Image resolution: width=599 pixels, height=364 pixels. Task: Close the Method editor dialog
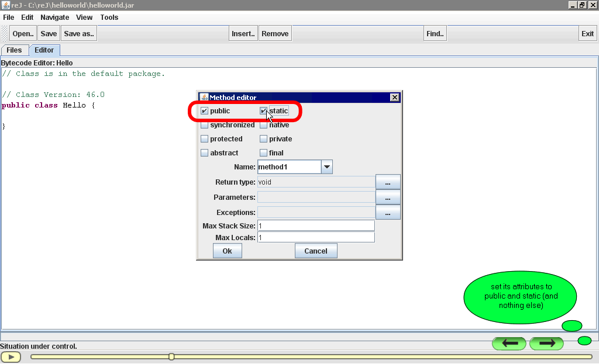tap(395, 98)
